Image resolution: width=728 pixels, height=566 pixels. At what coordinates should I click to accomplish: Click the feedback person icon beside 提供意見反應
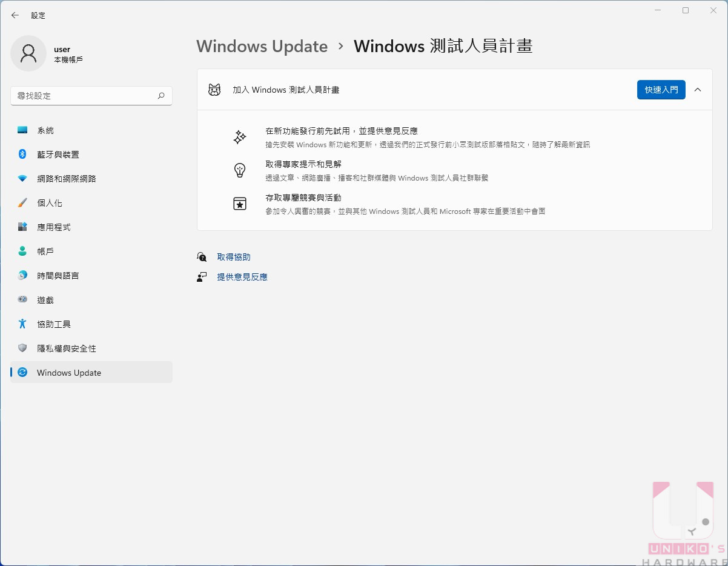[x=202, y=277]
